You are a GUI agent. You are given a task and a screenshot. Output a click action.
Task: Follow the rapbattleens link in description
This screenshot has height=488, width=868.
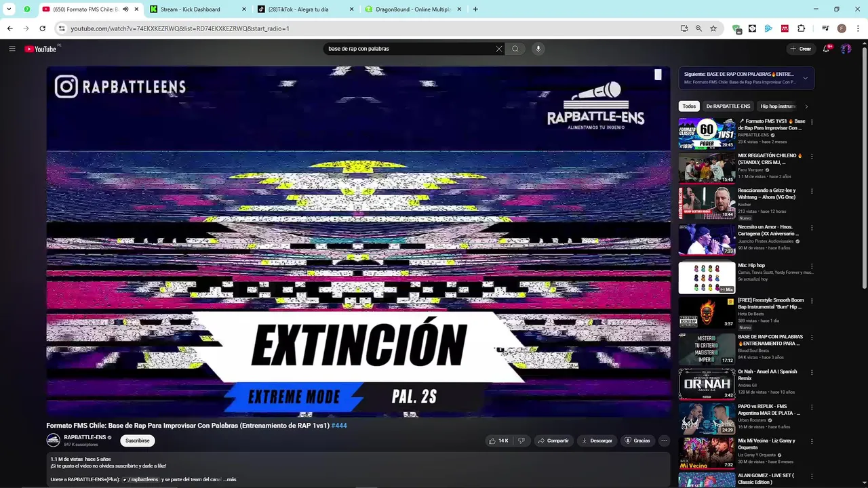click(x=141, y=479)
